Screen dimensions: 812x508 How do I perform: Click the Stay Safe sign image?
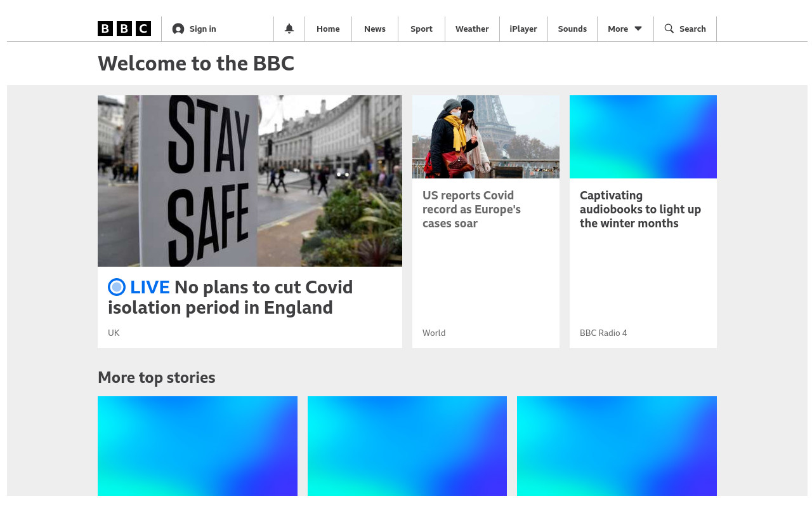[250, 181]
